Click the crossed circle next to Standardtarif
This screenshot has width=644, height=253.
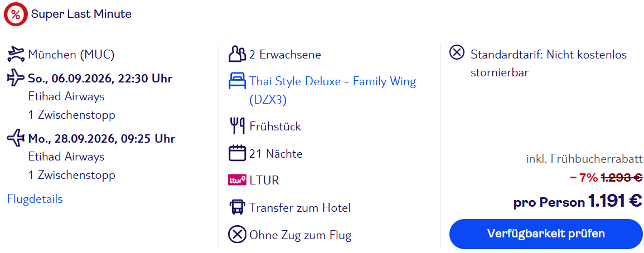pyautogui.click(x=457, y=52)
